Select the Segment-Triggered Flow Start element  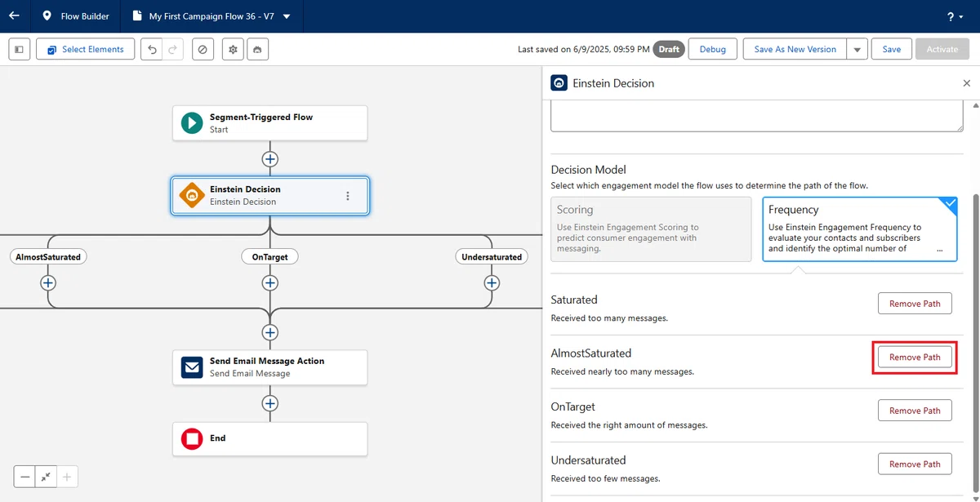269,123
